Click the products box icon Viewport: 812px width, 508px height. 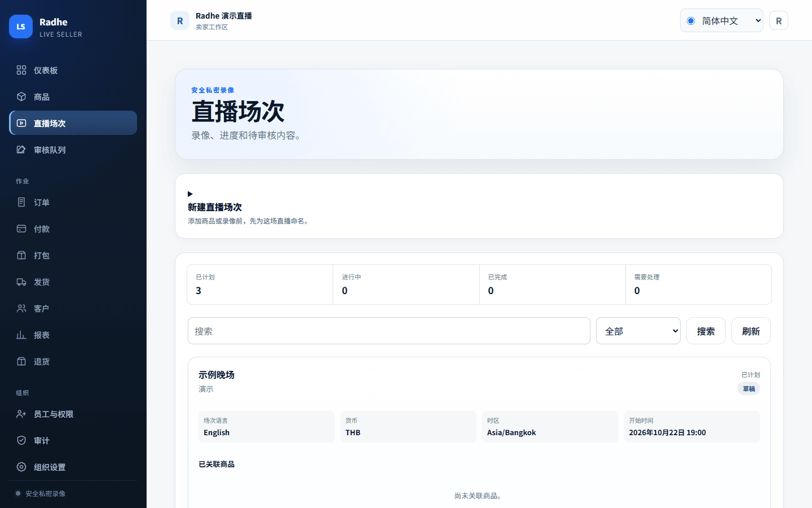[x=21, y=97]
